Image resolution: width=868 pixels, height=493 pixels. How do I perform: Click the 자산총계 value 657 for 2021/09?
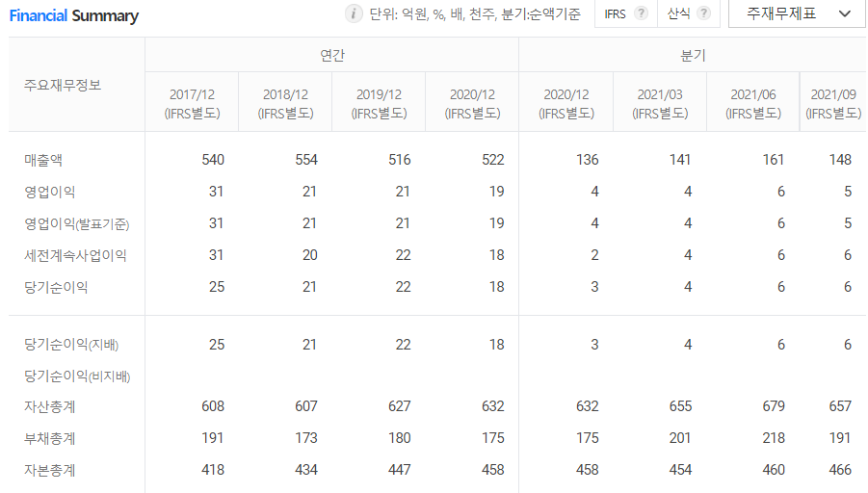(840, 406)
